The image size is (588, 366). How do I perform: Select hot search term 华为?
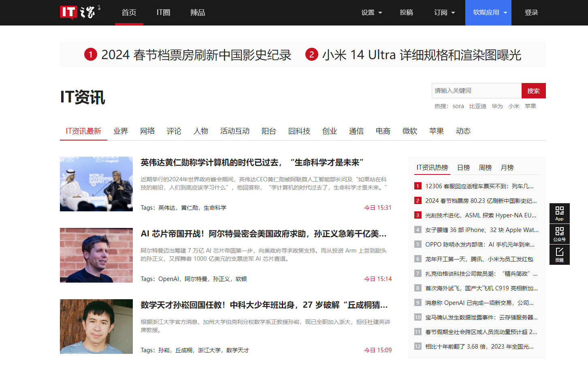(x=497, y=106)
